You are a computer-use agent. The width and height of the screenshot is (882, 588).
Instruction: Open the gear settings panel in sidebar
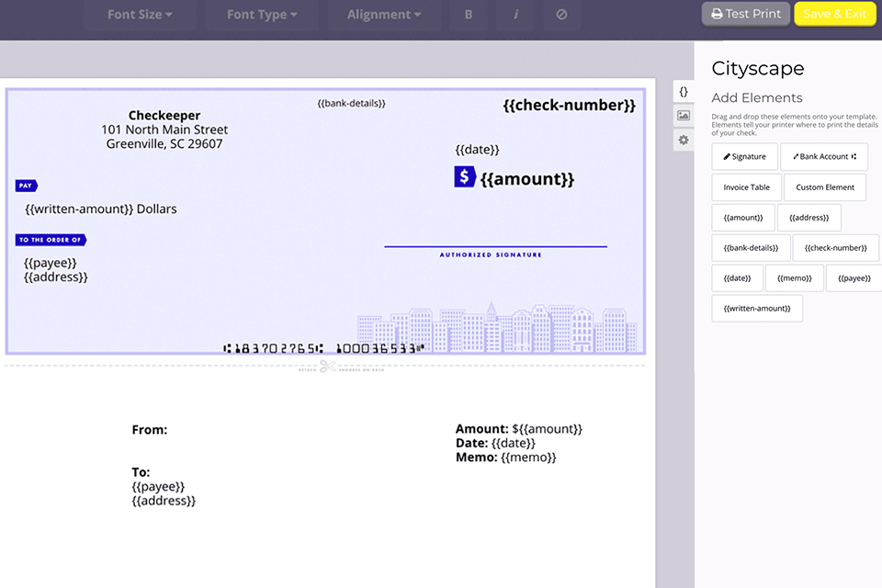click(683, 140)
